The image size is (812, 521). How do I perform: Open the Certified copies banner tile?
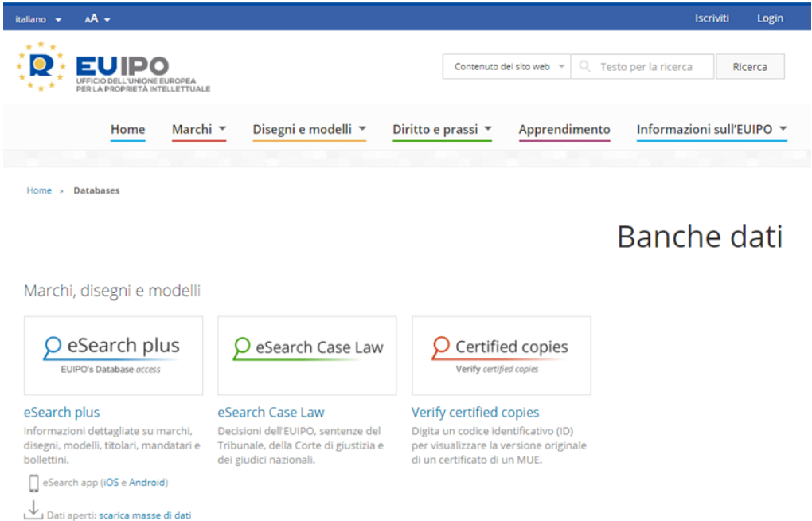click(x=501, y=355)
